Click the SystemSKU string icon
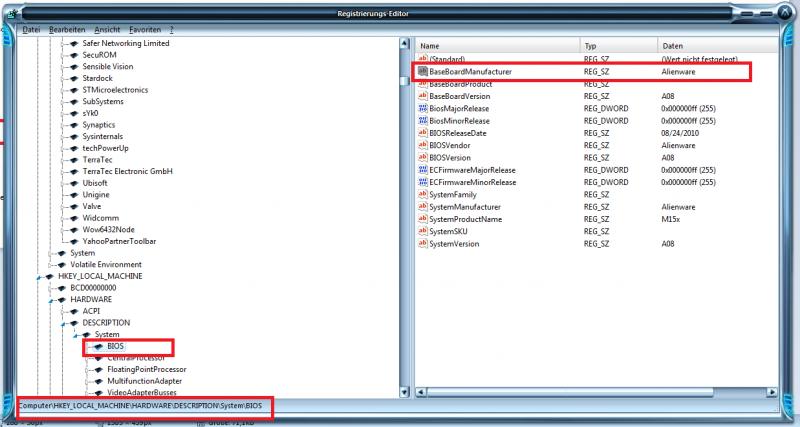 [x=422, y=231]
